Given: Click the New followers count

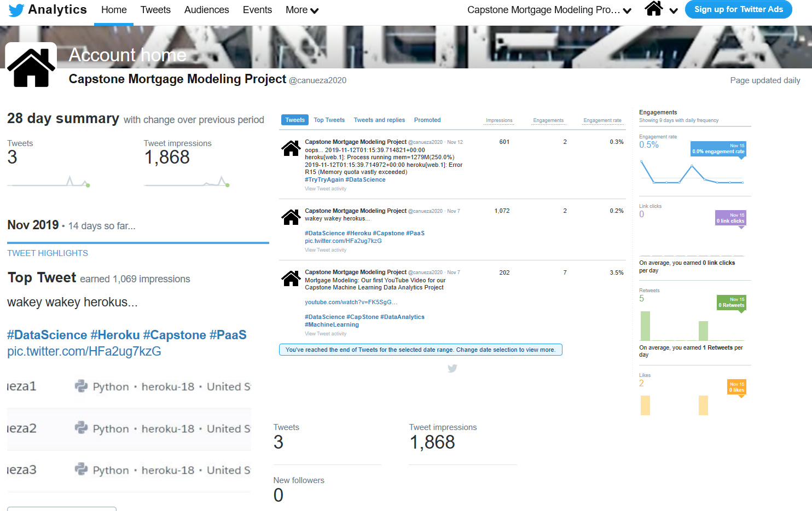Looking at the screenshot, I should click(279, 495).
